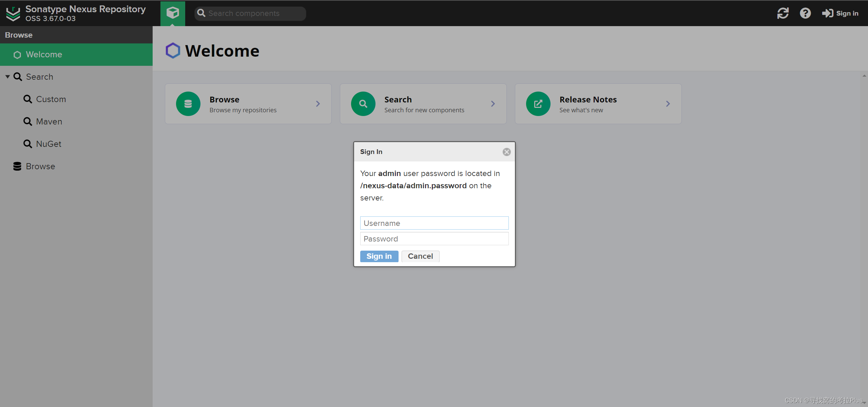Screen dimensions: 868x407
Task: Open the Release Notes card title
Action: click(588, 99)
